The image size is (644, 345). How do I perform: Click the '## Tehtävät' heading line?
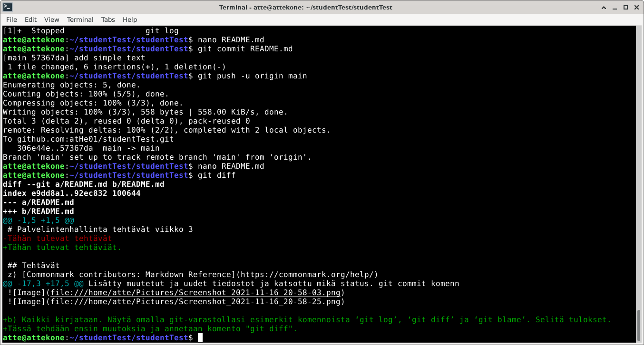click(x=34, y=266)
